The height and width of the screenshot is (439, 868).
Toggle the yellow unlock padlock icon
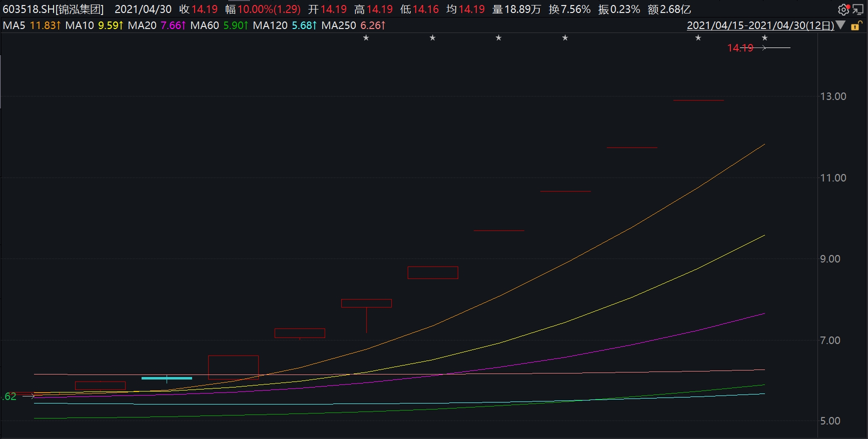point(856,25)
